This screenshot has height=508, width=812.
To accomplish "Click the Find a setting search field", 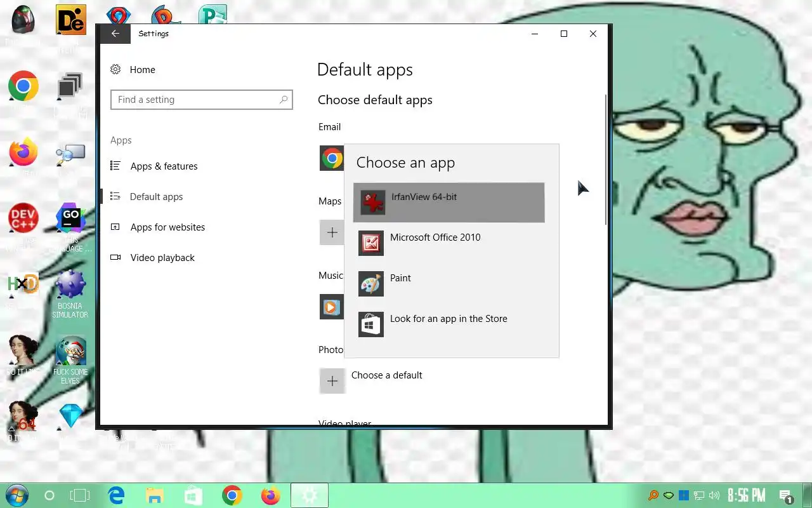I will point(202,100).
